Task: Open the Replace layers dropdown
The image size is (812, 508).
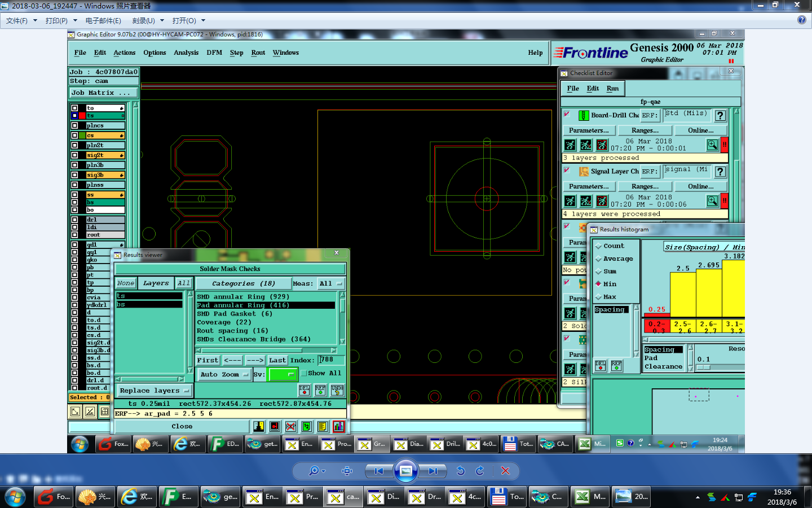Action: (154, 391)
